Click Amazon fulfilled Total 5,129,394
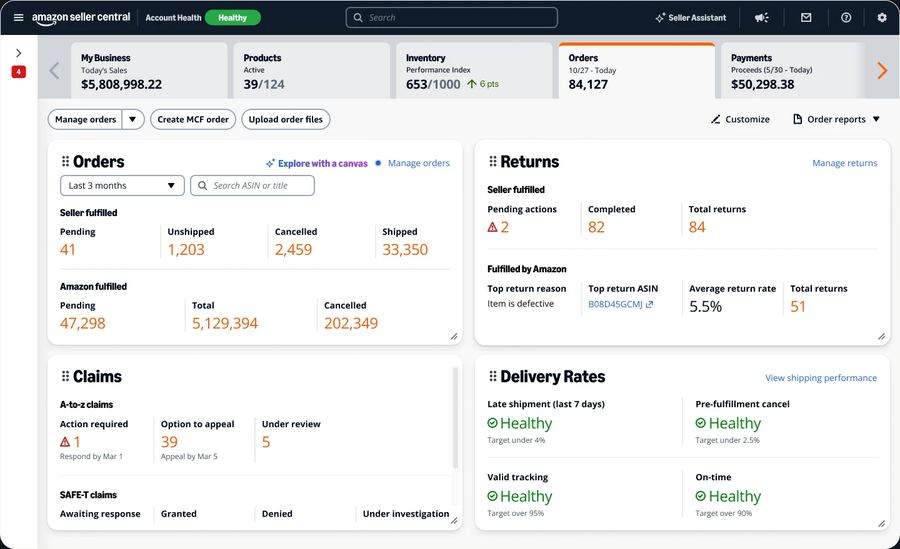This screenshot has height=549, width=900. pyautogui.click(x=225, y=323)
